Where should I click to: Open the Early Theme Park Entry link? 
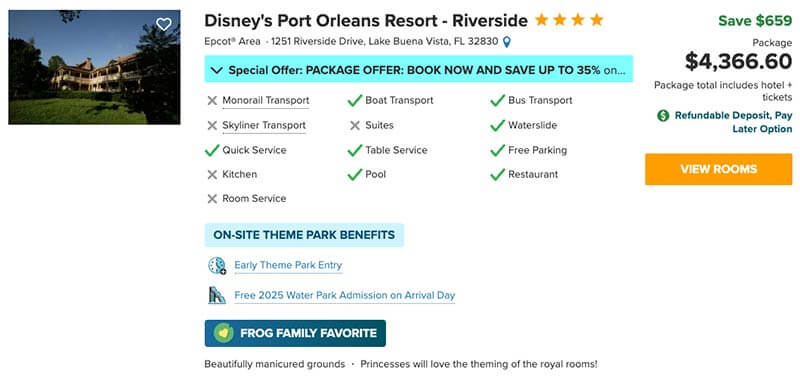pyautogui.click(x=288, y=266)
